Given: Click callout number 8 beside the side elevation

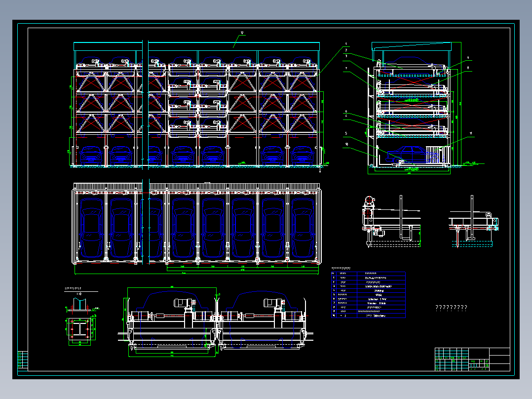Looking at the screenshot, I should point(468,68).
